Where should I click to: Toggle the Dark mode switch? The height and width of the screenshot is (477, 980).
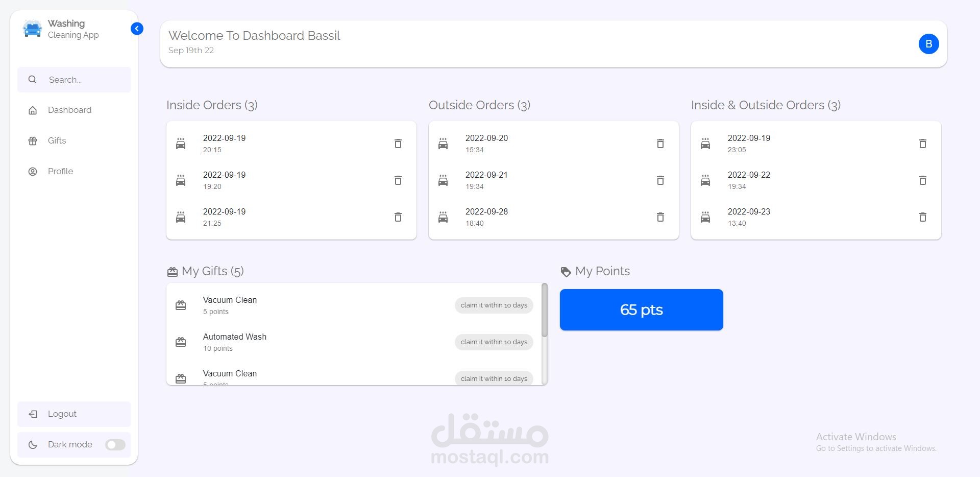pos(115,445)
